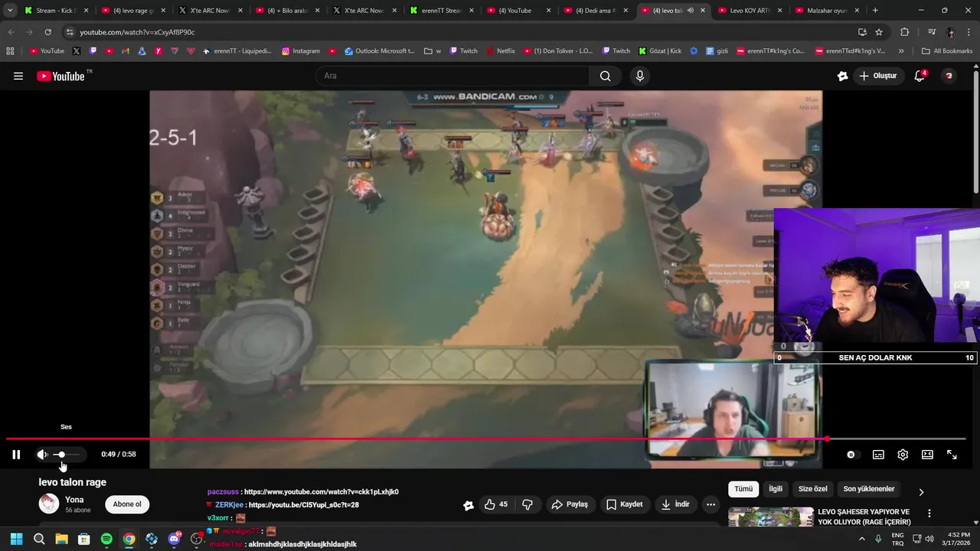Open the Windows Start menu
This screenshot has width=980, height=551.
16,539
